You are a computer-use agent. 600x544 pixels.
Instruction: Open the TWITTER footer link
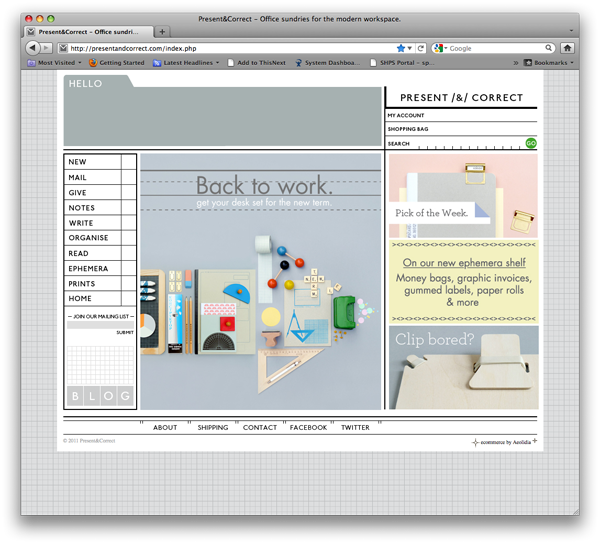(355, 427)
